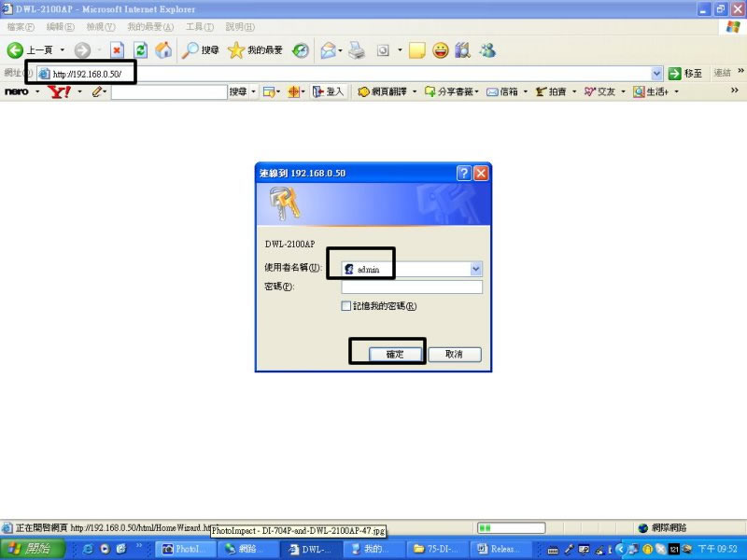Screen dimensions: 747x560
Task: Click the Yahoo Y! logo
Action: click(59, 91)
